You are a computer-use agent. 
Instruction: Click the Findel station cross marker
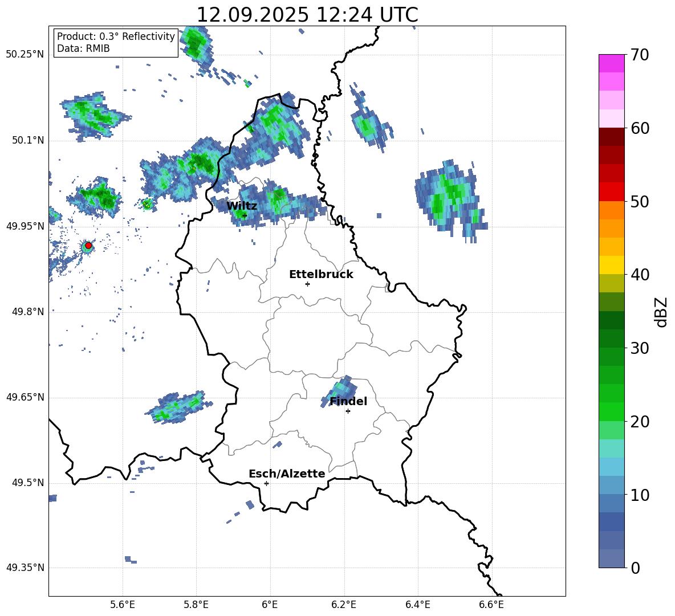point(348,411)
